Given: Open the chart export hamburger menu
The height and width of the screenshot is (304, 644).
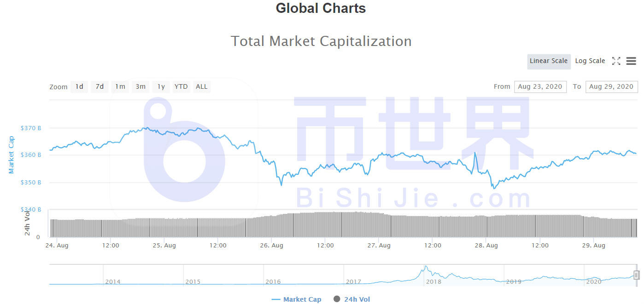Looking at the screenshot, I should [631, 60].
